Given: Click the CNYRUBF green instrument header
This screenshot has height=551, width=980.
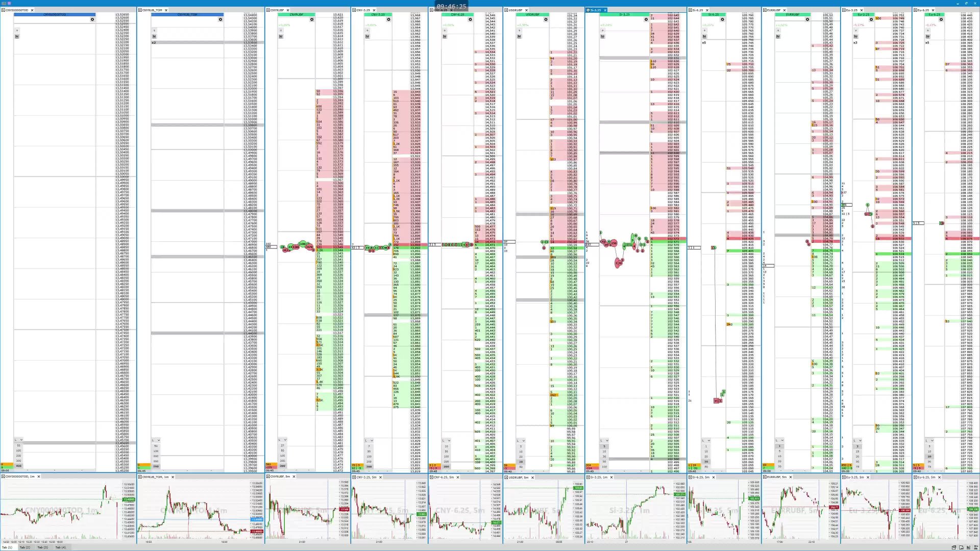Looking at the screenshot, I should [296, 14].
